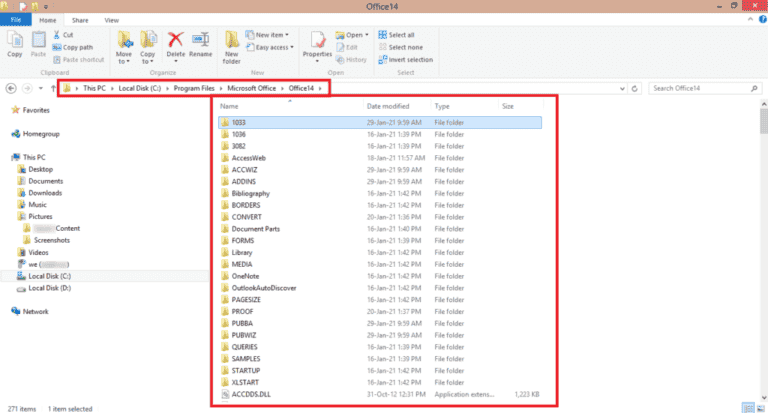Click the Up arrow navigation button

tap(53, 88)
